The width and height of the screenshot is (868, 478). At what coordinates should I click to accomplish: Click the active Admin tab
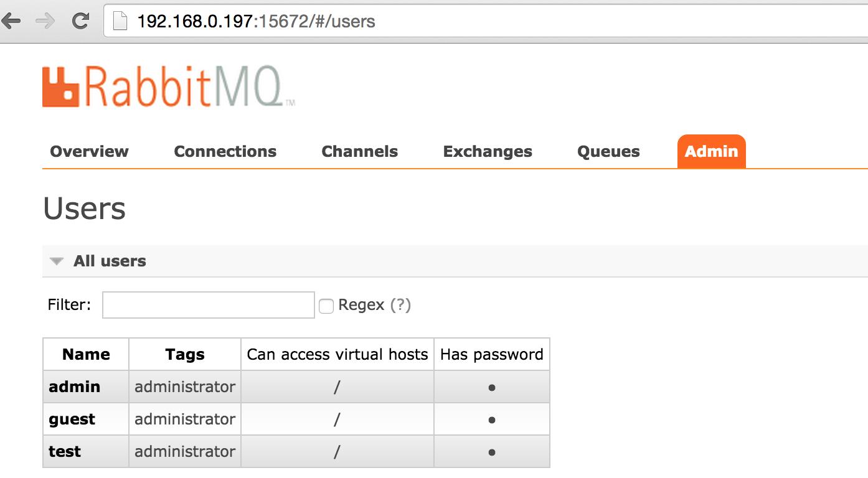tap(711, 151)
